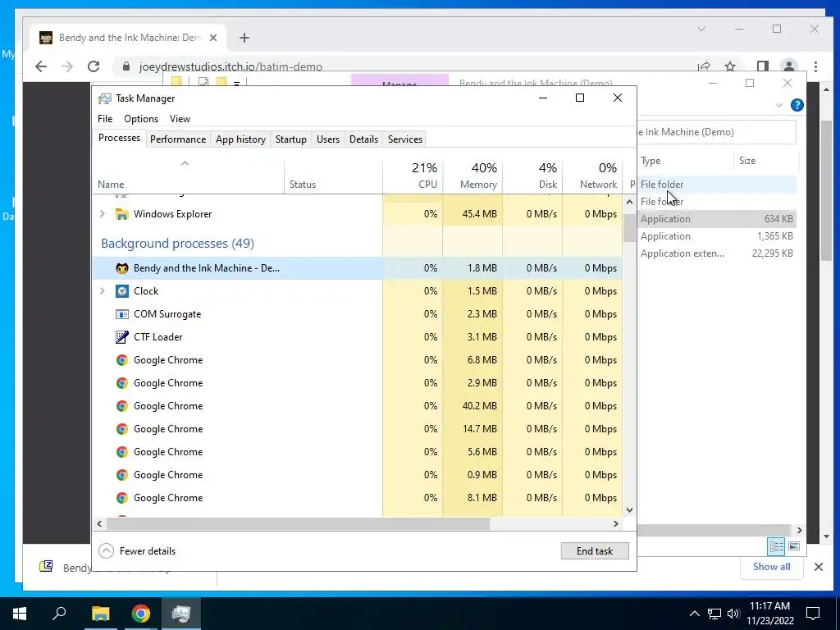Screen dimensions: 840x630
Task: Click the End task button
Action: [x=595, y=551]
